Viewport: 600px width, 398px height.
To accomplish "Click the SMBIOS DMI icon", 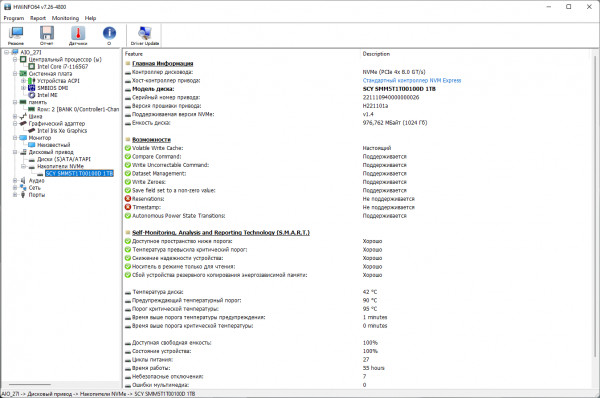I will (32, 88).
